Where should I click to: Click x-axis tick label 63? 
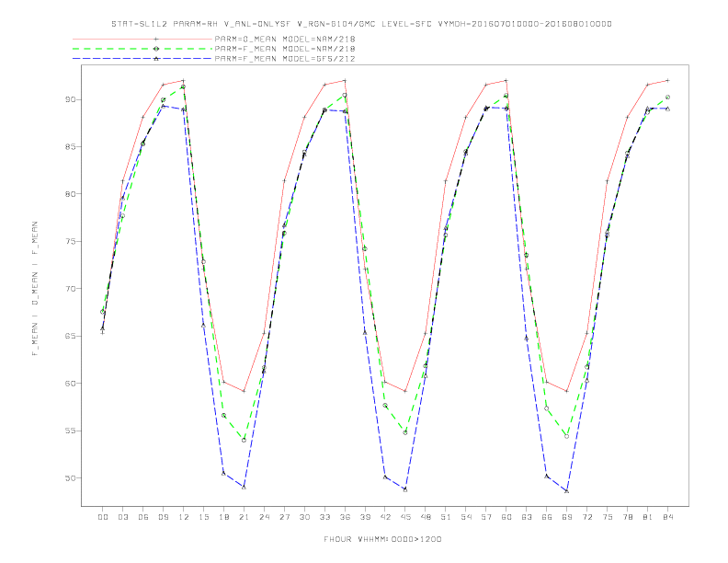pyautogui.click(x=527, y=517)
